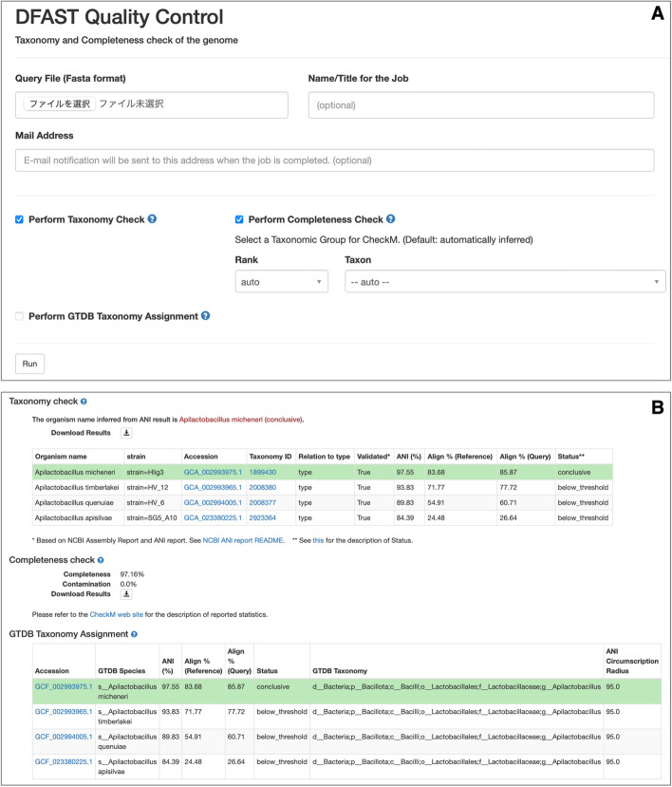Click the file chooser button for Query File

click(x=59, y=103)
